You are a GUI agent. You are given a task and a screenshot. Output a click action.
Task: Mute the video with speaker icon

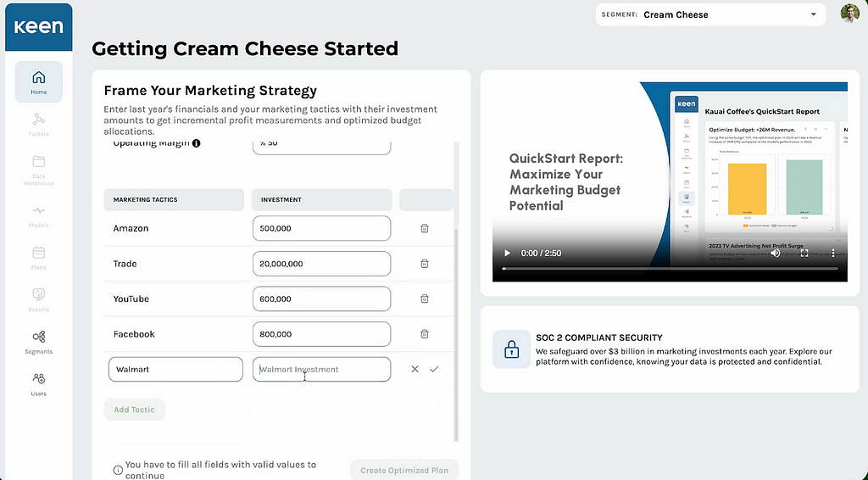pyautogui.click(x=776, y=253)
